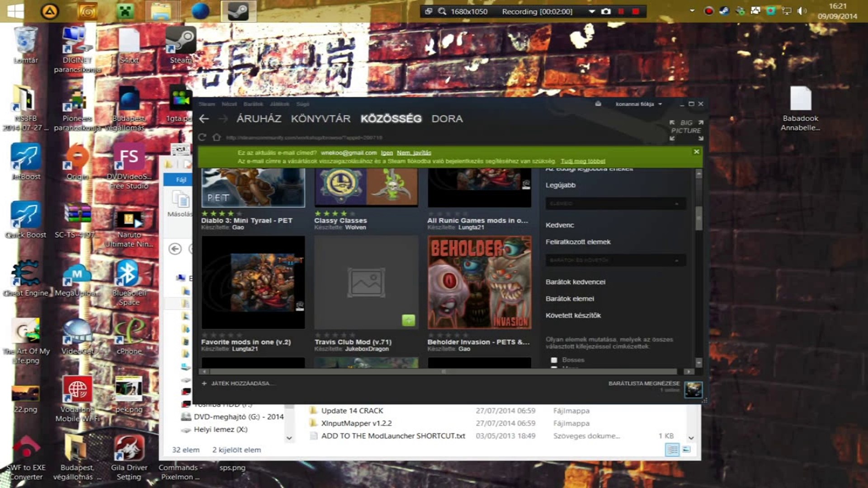Open Beholder Invasion - PETS thumbnail

pyautogui.click(x=480, y=282)
